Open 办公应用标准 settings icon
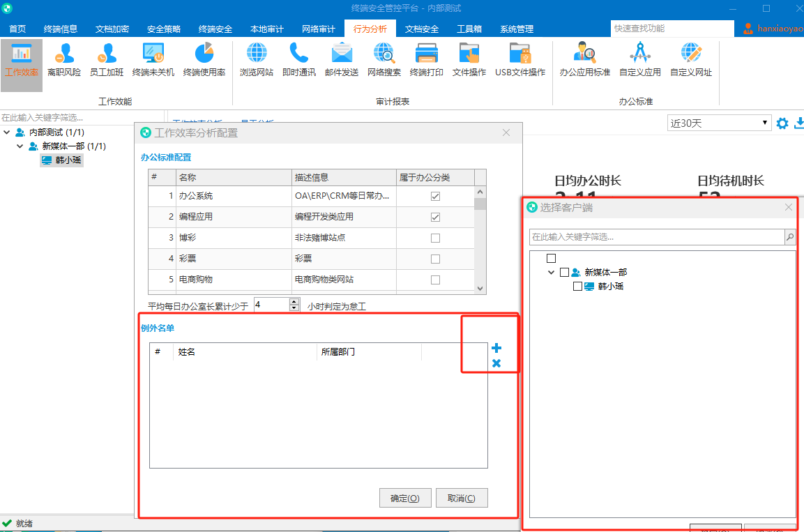The width and height of the screenshot is (804, 532). 584,60
